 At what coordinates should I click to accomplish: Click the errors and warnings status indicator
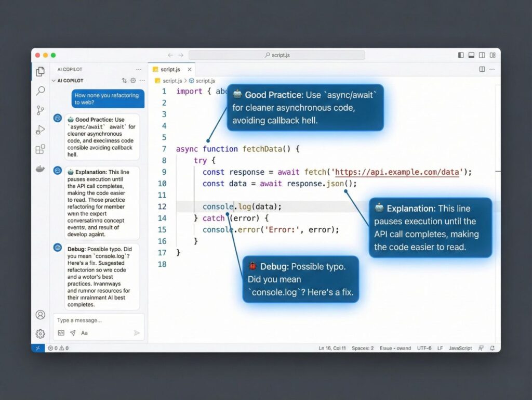coord(58,348)
